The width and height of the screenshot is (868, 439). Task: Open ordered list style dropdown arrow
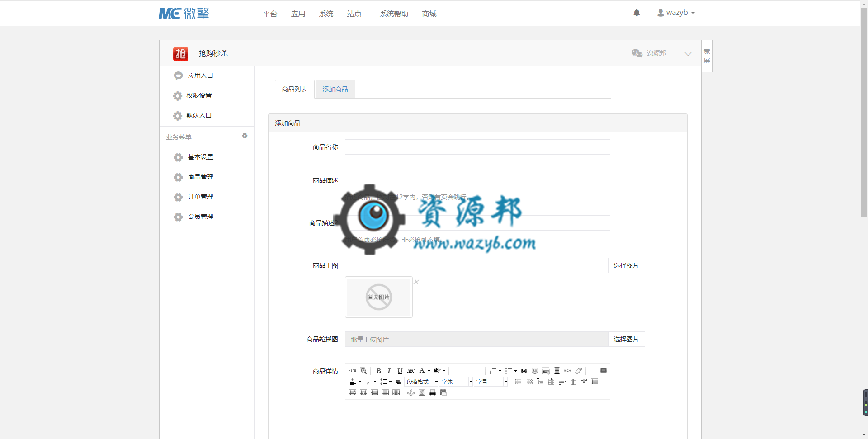point(500,371)
